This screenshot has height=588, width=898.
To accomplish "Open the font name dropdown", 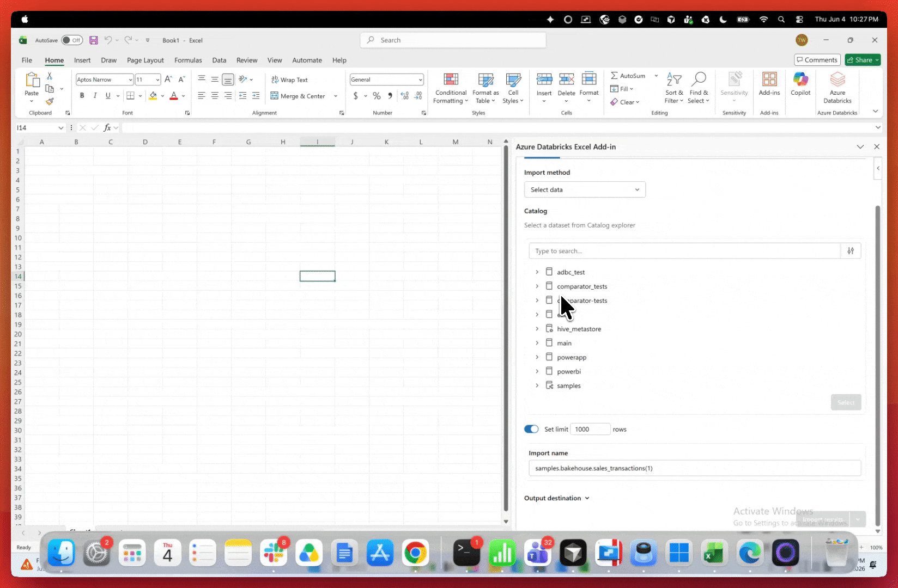I will point(130,79).
